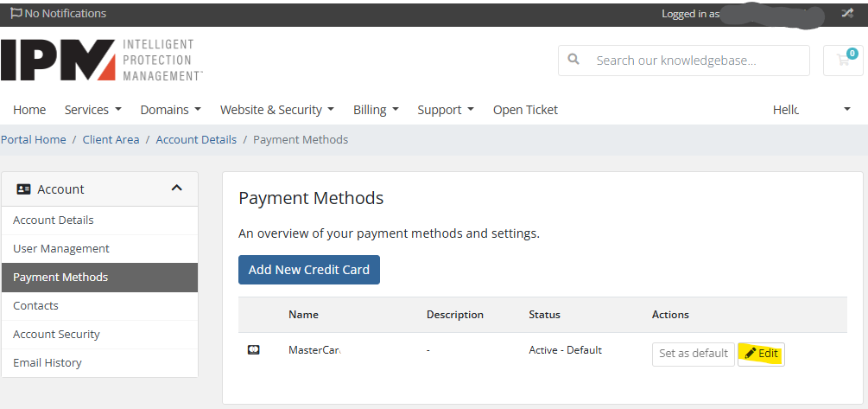Expand the Domains dropdown menu

170,110
